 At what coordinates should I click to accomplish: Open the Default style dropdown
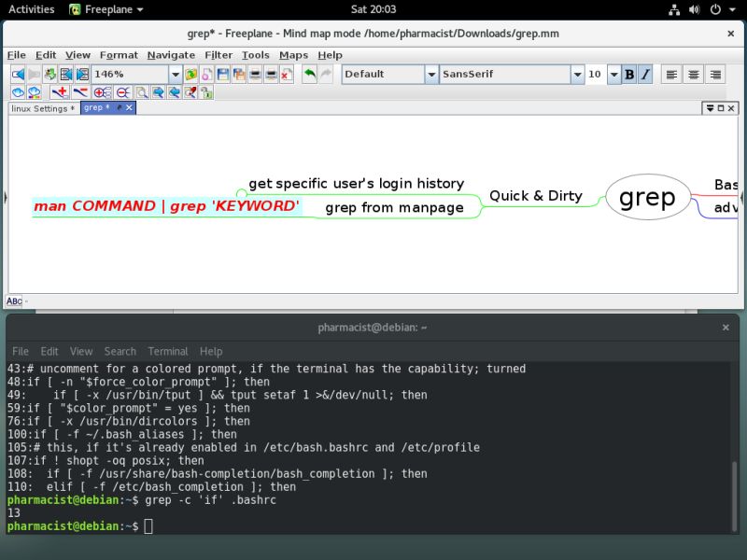point(431,75)
